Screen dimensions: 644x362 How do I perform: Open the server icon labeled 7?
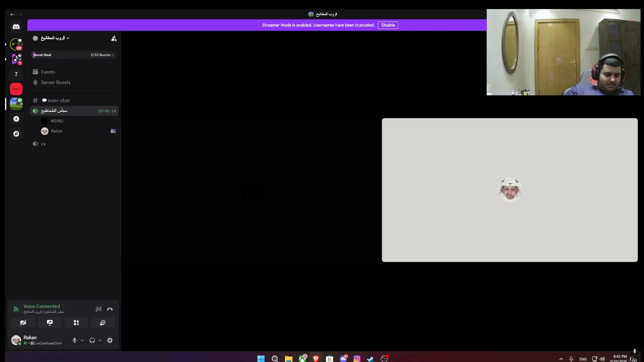16,74
